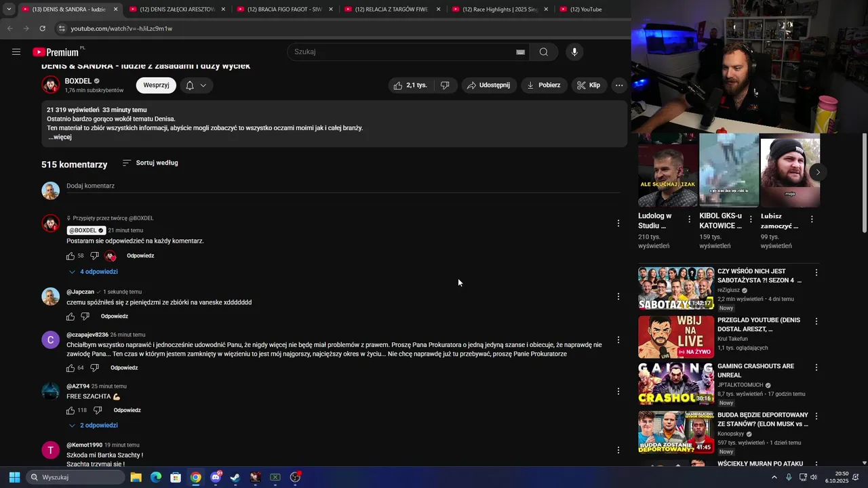The height and width of the screenshot is (488, 868).
Task: Open @Kemot1990 commenter profile link
Action: [x=84, y=445]
